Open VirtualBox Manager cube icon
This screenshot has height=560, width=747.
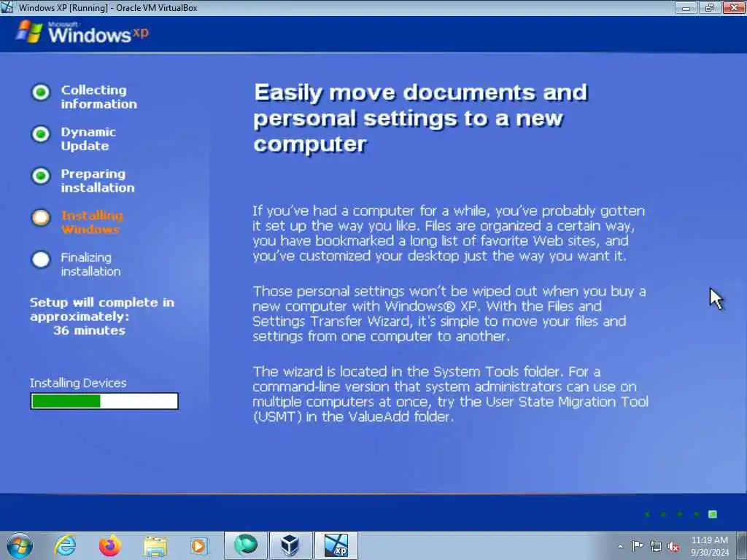point(290,545)
